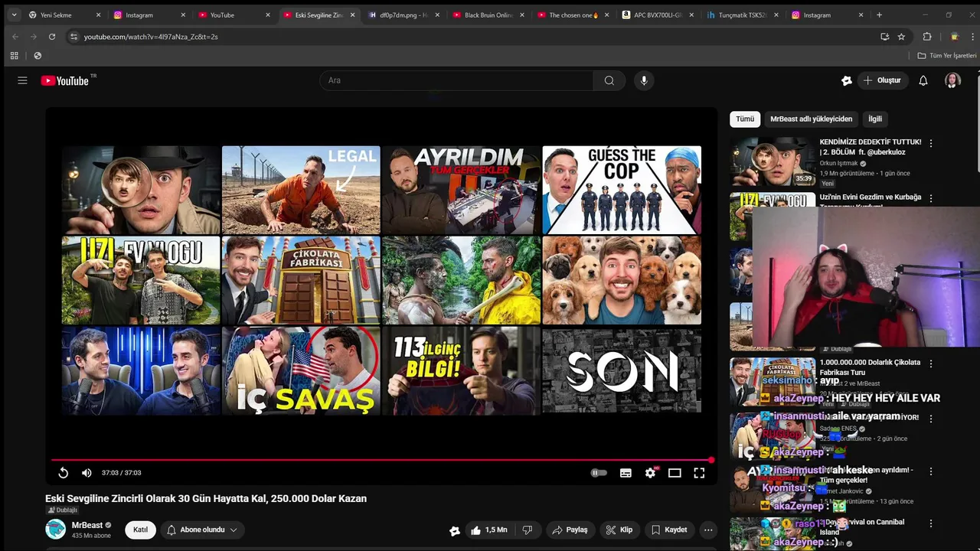Open options for Tüm gerçekler video
This screenshot has height=551, width=980.
tap(931, 471)
